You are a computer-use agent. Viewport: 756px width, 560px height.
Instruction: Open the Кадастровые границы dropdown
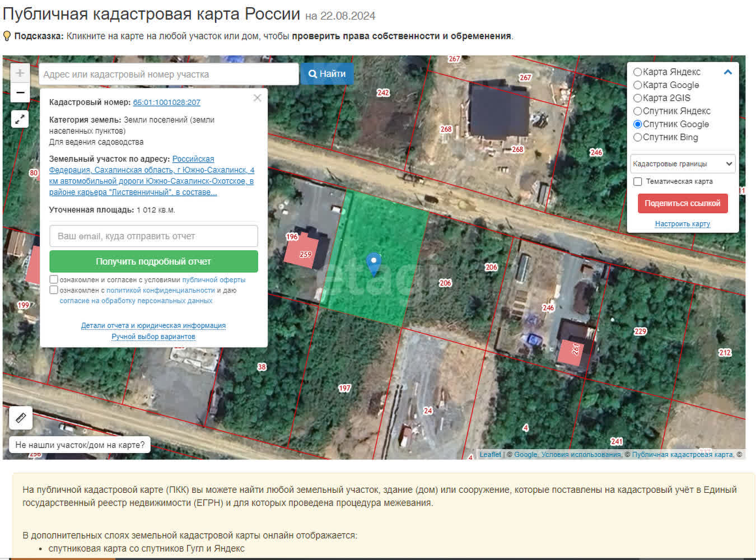682,164
